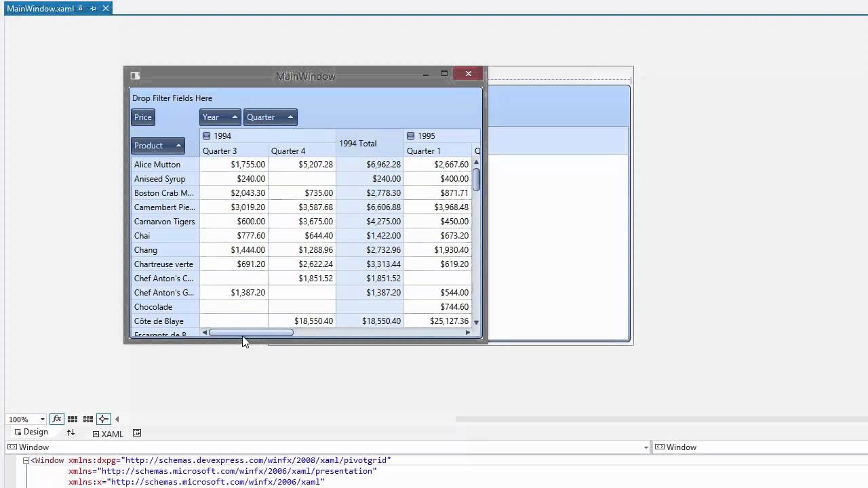Collapse the 1995 year group
Image resolution: width=868 pixels, height=488 pixels.
(x=410, y=136)
